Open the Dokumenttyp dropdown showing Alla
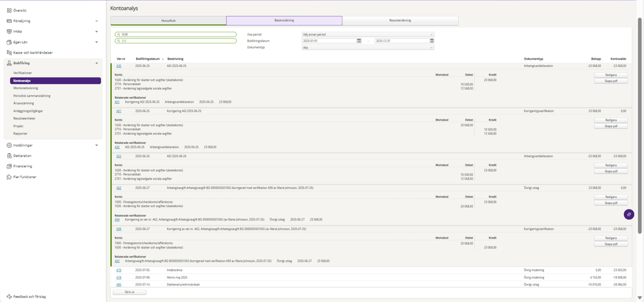Image resolution: width=644 pixels, height=302 pixels. [368, 48]
